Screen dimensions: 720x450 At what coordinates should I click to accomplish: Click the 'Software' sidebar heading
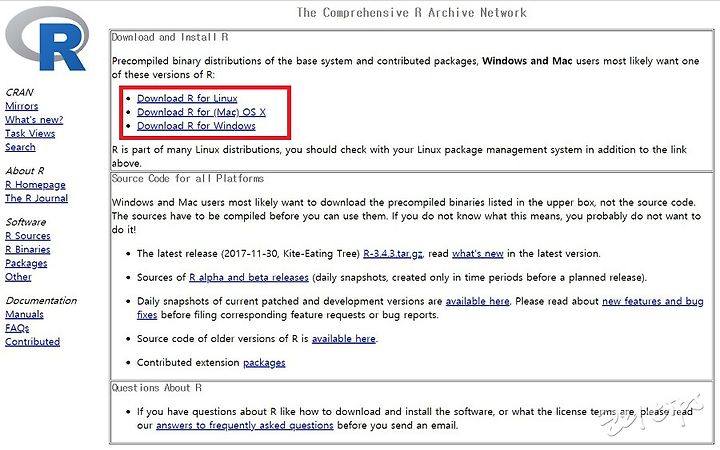(x=26, y=222)
